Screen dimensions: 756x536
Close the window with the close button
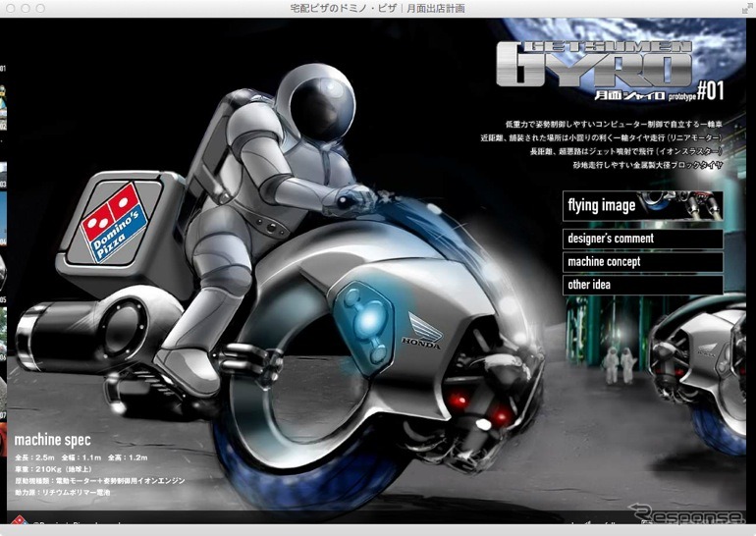11,8
